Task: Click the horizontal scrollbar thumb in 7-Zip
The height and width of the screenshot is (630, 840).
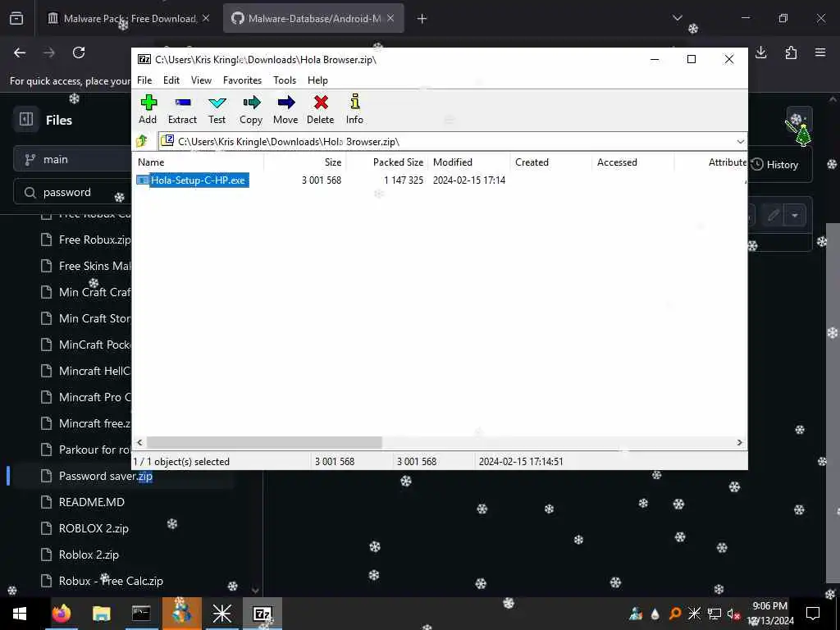Action: pos(264,442)
